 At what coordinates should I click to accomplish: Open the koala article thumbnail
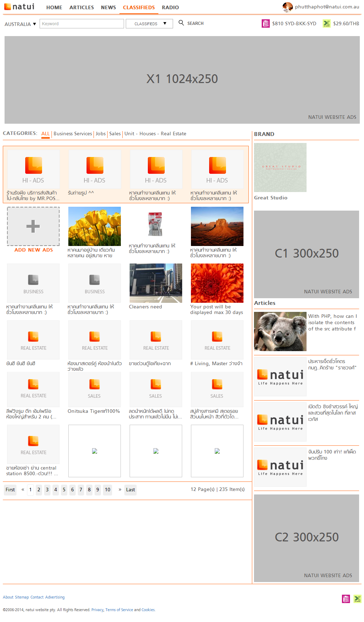(x=280, y=331)
